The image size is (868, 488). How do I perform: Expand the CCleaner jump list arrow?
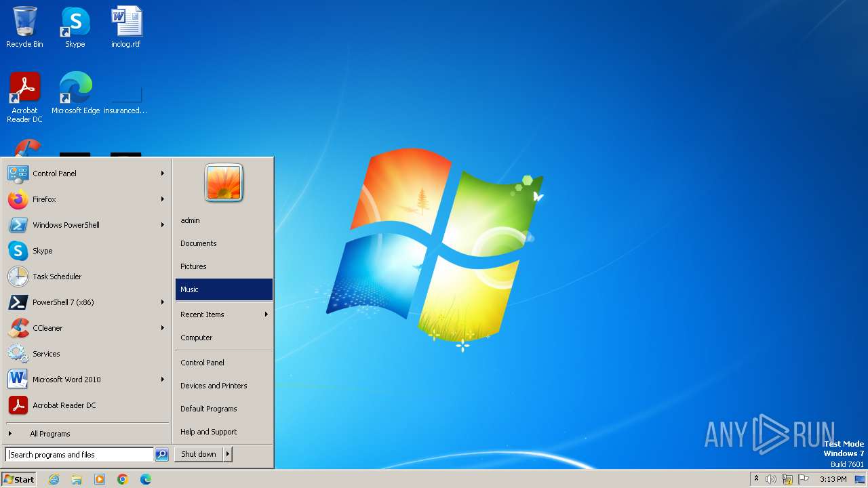(163, 328)
